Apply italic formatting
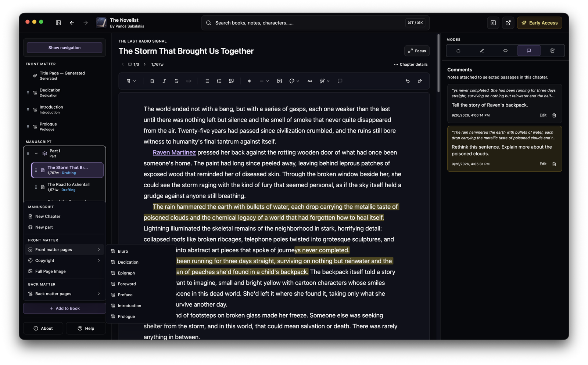Screen dimensions: 588x365 164,81
